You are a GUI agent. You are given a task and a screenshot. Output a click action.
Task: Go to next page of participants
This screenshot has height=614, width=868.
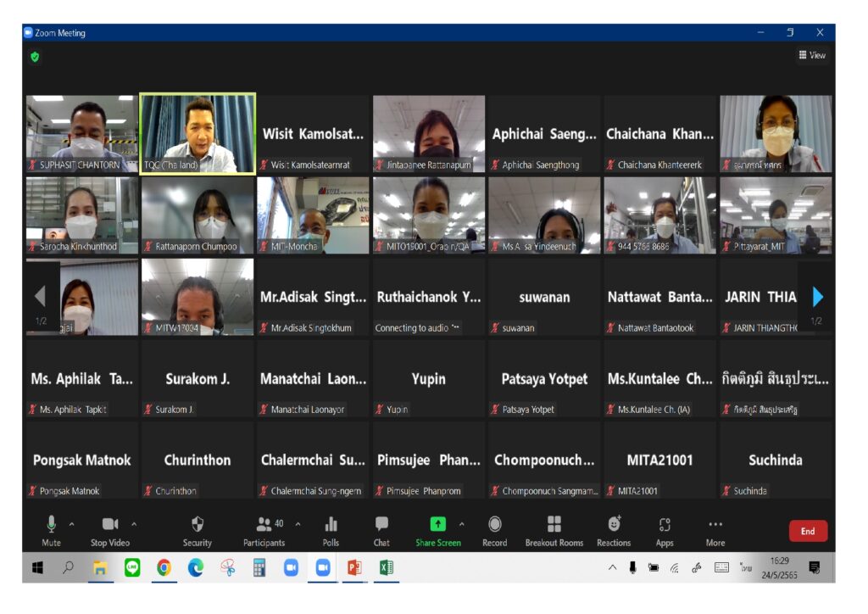817,296
